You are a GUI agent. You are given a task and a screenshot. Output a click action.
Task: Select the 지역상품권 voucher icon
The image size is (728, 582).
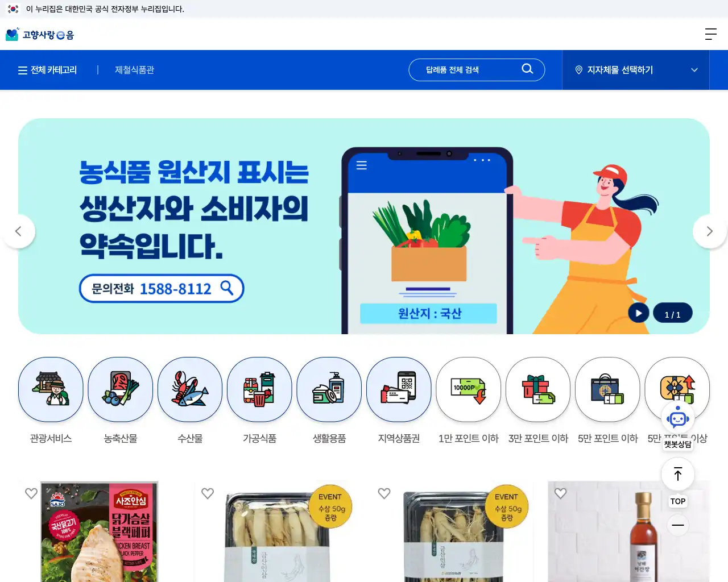point(399,389)
